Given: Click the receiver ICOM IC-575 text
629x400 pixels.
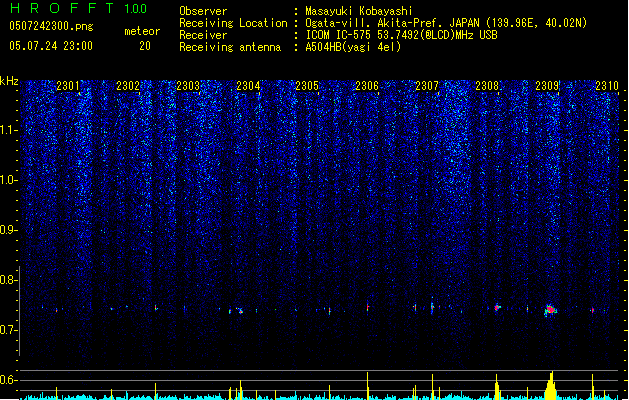Looking at the screenshot, I should (401, 35).
